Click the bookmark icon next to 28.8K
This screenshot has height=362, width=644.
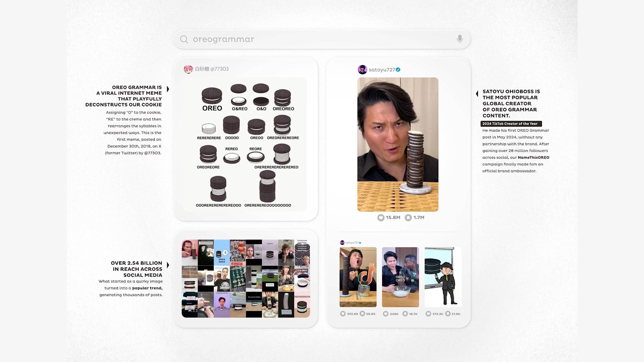tap(362, 314)
